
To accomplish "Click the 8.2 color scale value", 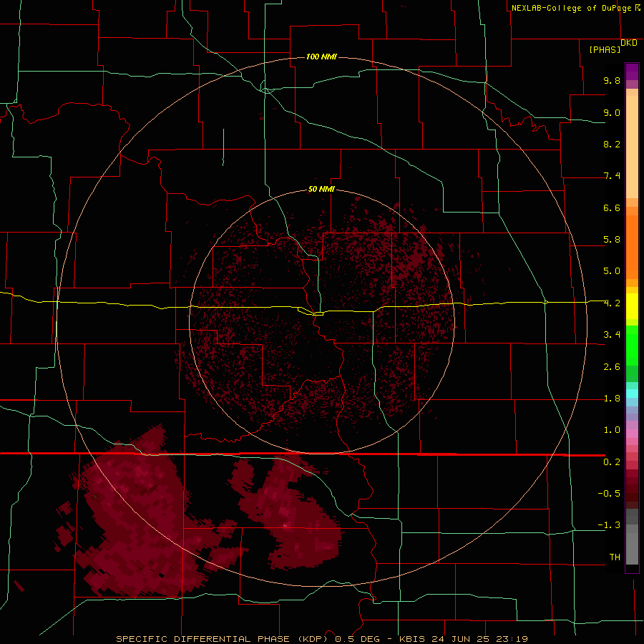I will tap(612, 144).
